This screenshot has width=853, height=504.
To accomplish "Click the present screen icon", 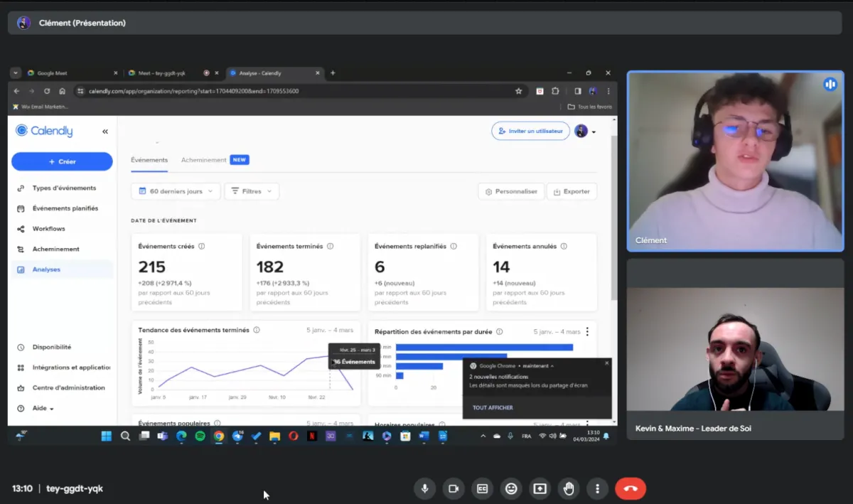I will [540, 488].
